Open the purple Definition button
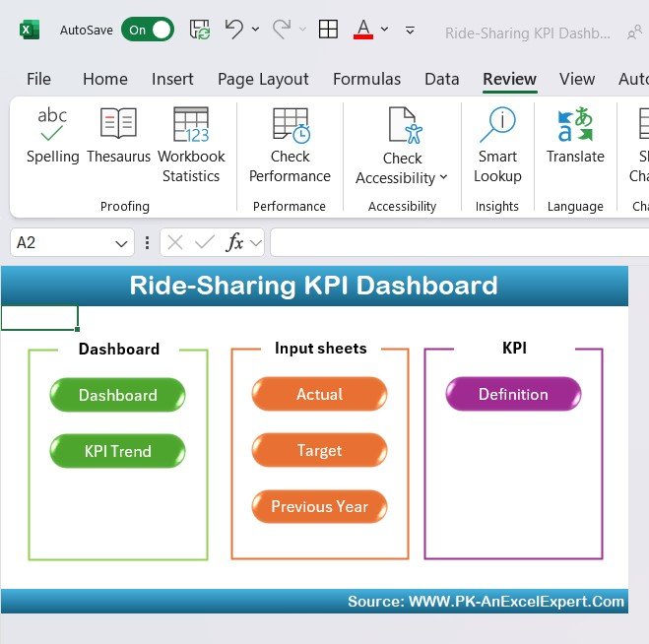This screenshot has height=644, width=649. pyautogui.click(x=513, y=394)
